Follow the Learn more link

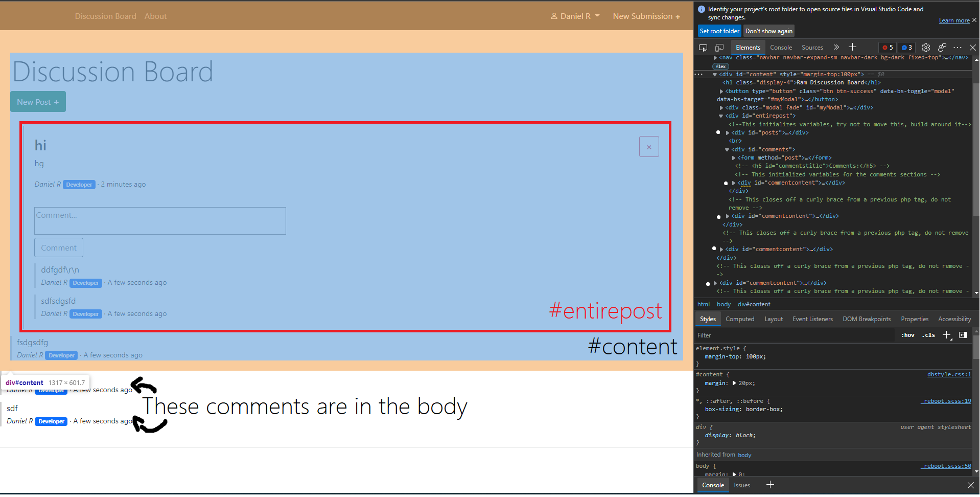954,20
